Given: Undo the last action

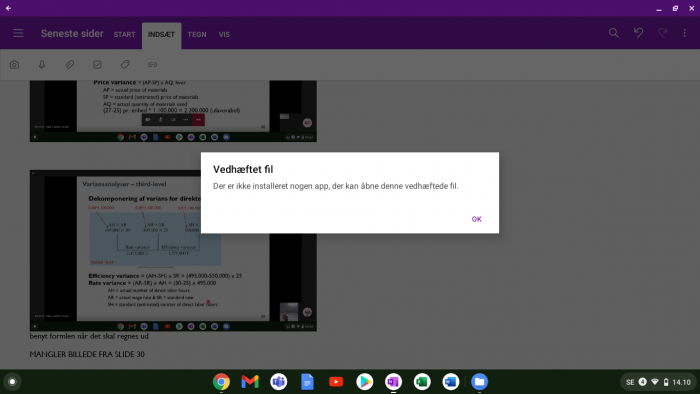Looking at the screenshot, I should (x=638, y=33).
